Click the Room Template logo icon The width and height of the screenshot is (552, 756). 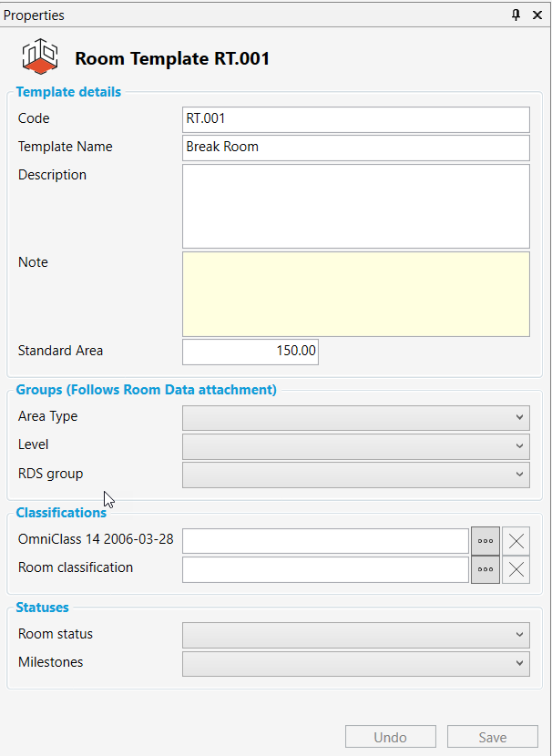[40, 58]
